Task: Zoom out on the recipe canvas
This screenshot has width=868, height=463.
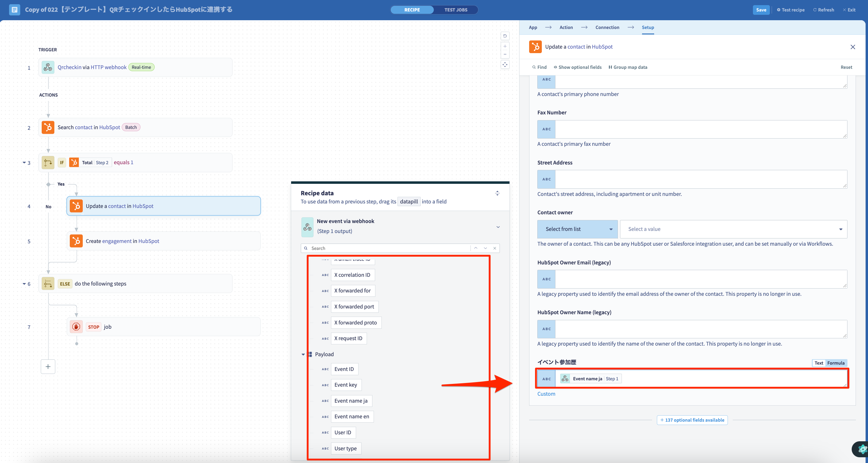Action: coord(505,54)
